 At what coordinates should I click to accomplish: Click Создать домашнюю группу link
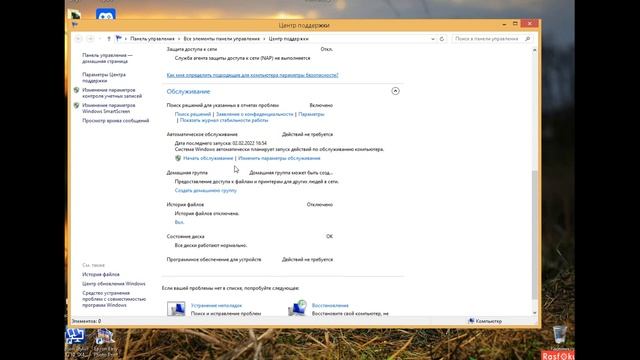tap(206, 191)
